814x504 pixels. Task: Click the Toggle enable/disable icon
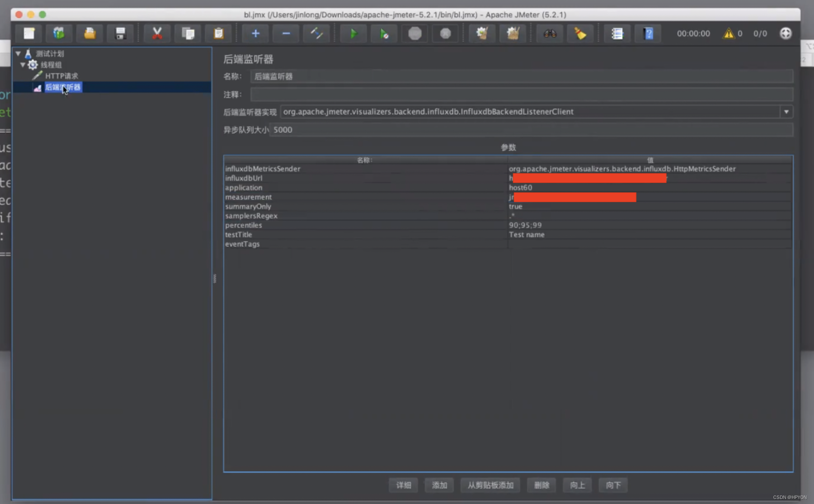pos(317,33)
